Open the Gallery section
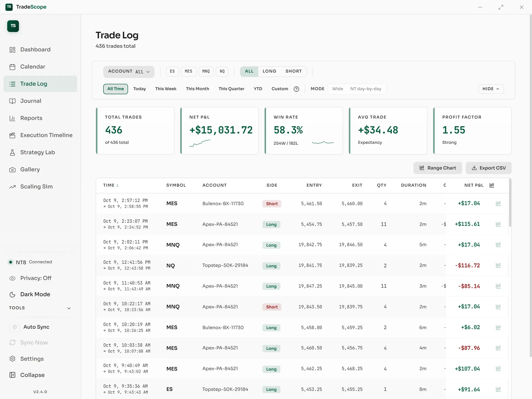This screenshot has height=399, width=532. coord(40,170)
